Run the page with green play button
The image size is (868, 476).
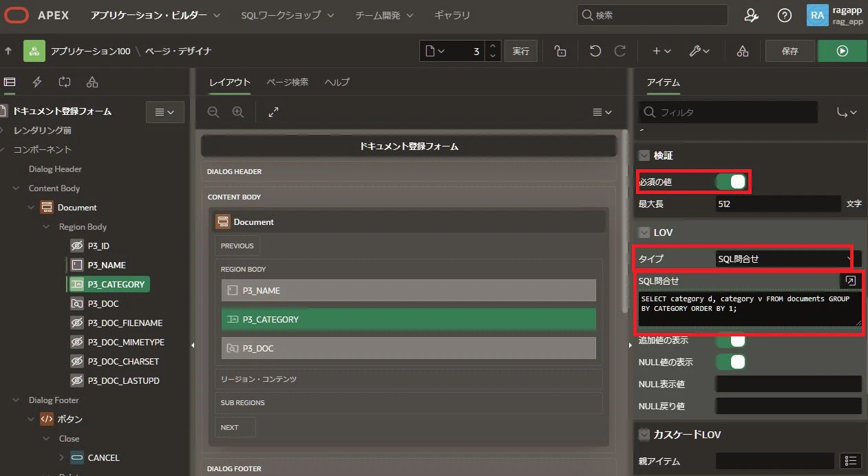click(842, 51)
